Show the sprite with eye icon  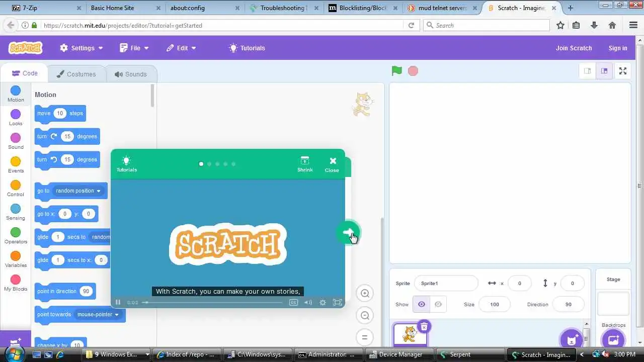422,304
